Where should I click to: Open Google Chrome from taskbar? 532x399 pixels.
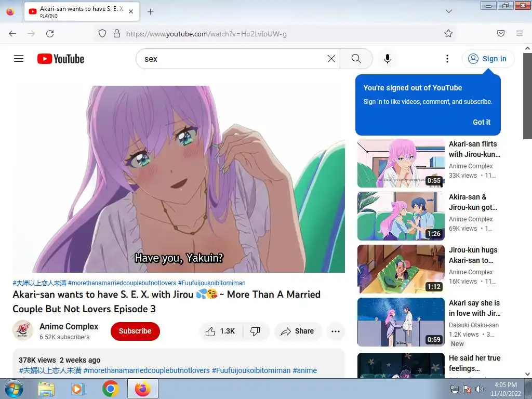point(110,389)
